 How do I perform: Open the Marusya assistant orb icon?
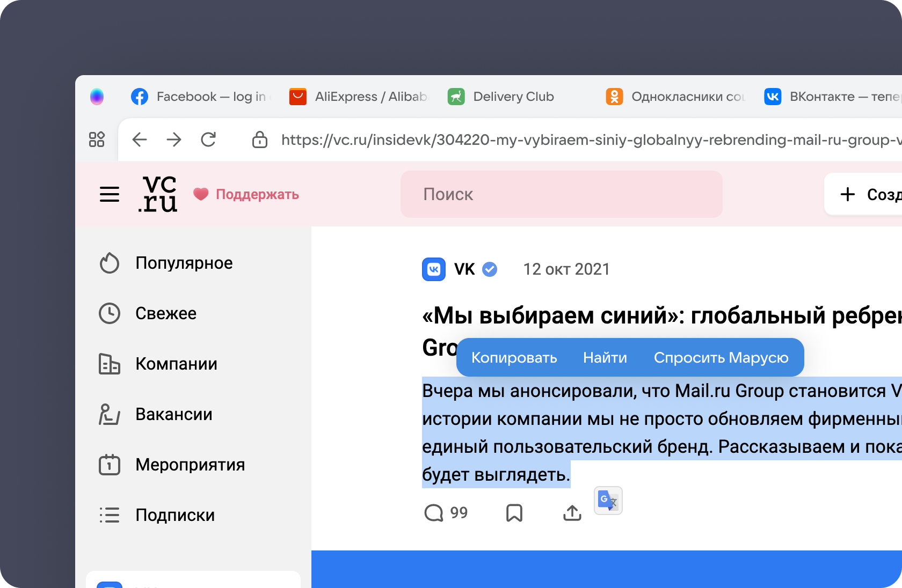(97, 97)
